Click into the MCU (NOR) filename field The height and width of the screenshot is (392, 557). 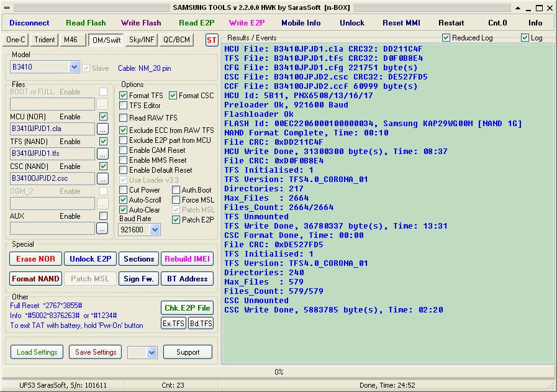(x=53, y=129)
